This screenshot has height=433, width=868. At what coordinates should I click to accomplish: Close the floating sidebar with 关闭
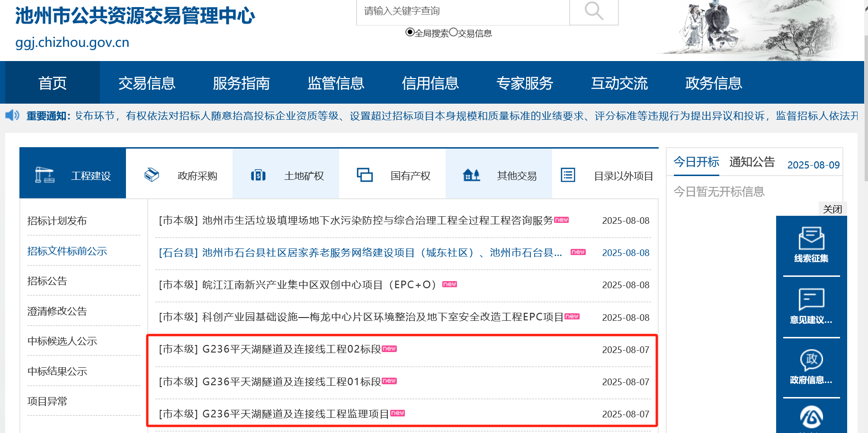(x=832, y=209)
